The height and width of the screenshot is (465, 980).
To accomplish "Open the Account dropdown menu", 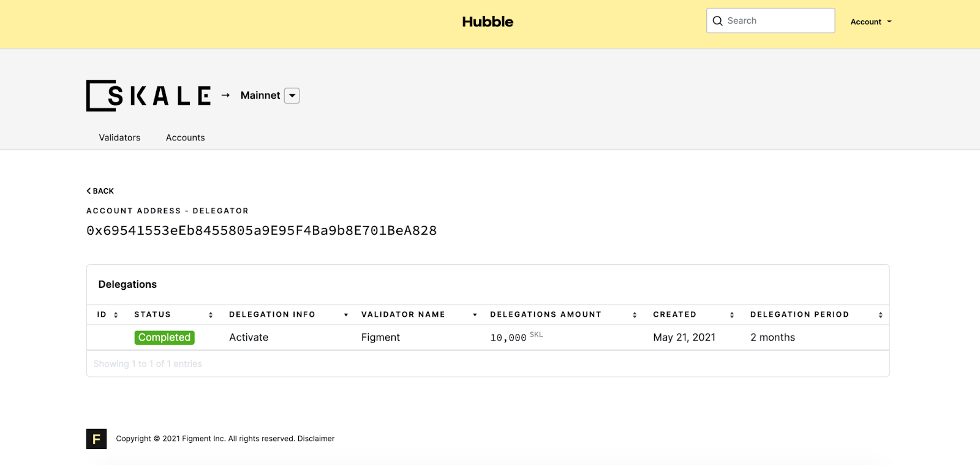I will pyautogui.click(x=871, y=22).
